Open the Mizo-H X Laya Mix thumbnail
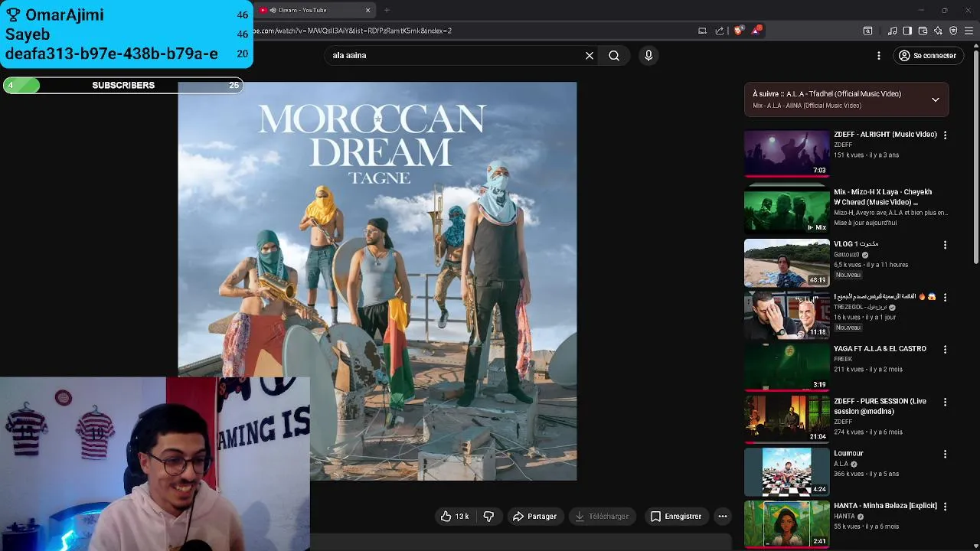The image size is (980, 551). coord(786,210)
